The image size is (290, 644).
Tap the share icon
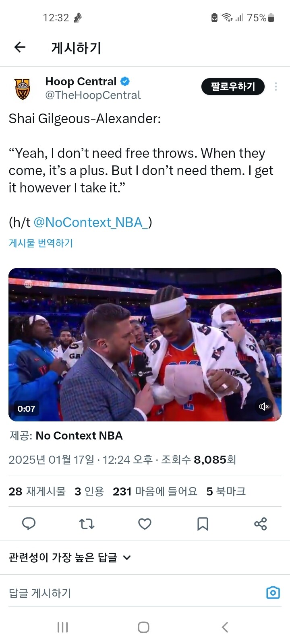pos(261,524)
